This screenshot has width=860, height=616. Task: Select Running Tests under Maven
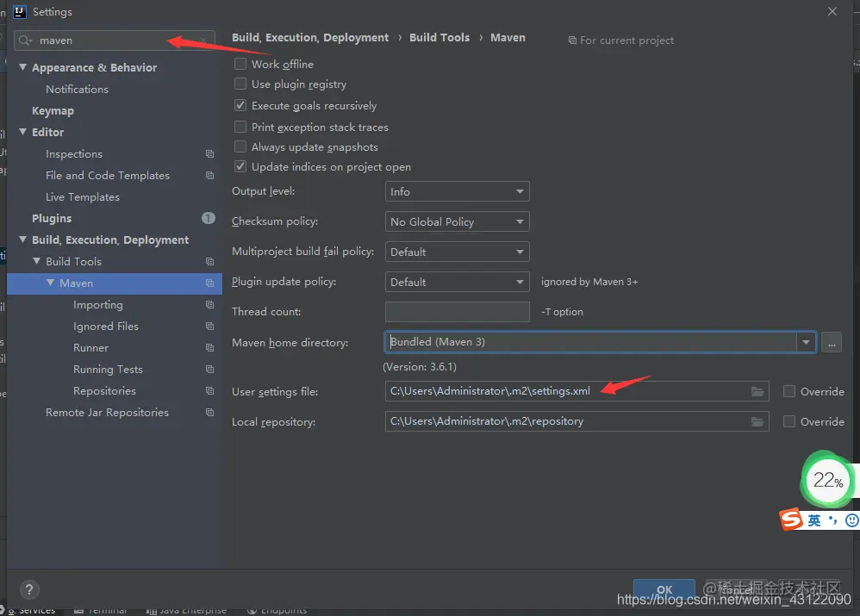click(108, 370)
